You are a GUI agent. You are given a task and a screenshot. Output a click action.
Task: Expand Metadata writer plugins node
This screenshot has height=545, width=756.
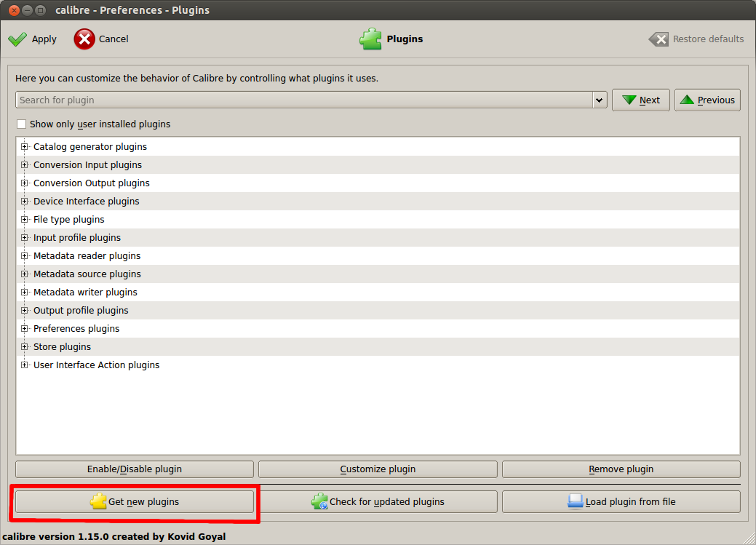pos(24,293)
